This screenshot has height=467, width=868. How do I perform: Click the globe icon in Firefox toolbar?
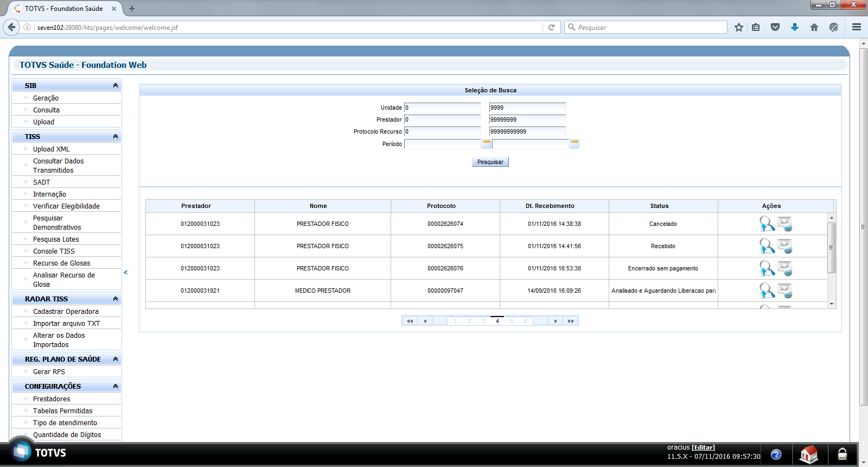coord(834,27)
